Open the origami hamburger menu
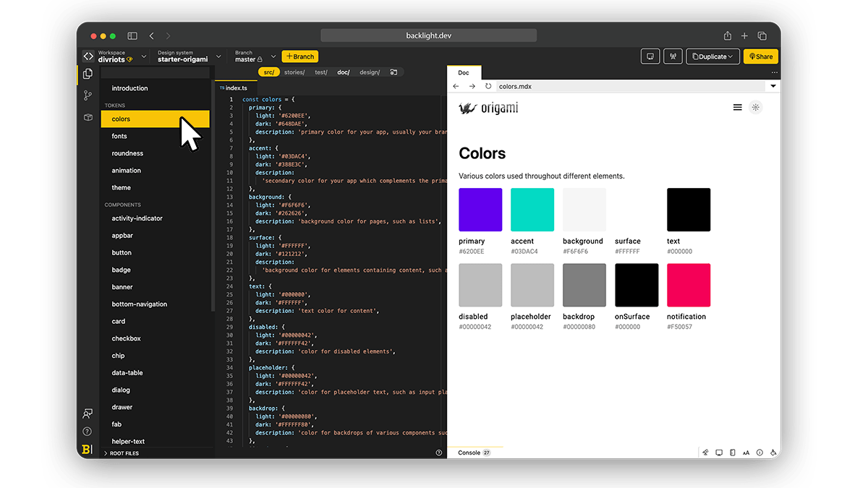868x488 pixels. [737, 108]
